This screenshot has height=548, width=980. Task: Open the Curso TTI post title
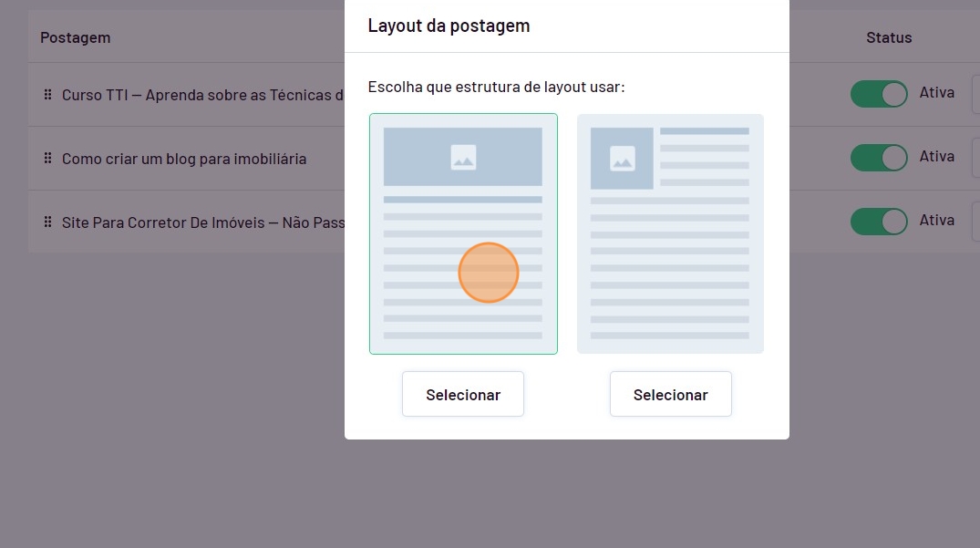tap(201, 95)
